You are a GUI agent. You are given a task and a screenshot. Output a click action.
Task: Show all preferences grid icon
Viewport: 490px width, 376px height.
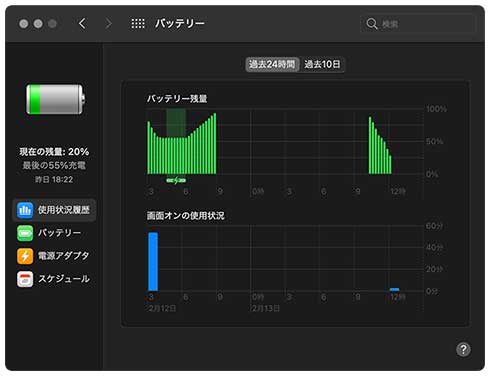click(x=138, y=24)
